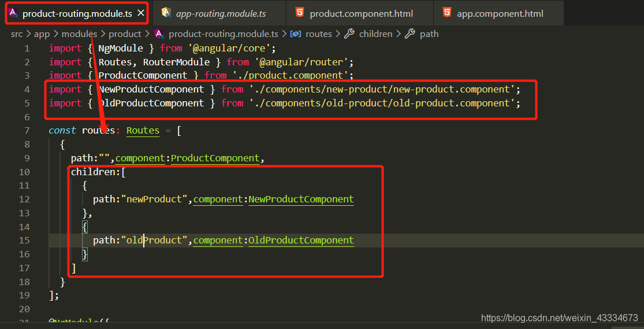644x329 pixels.
Task: Click old-product.component path string on line 5
Action: point(382,103)
